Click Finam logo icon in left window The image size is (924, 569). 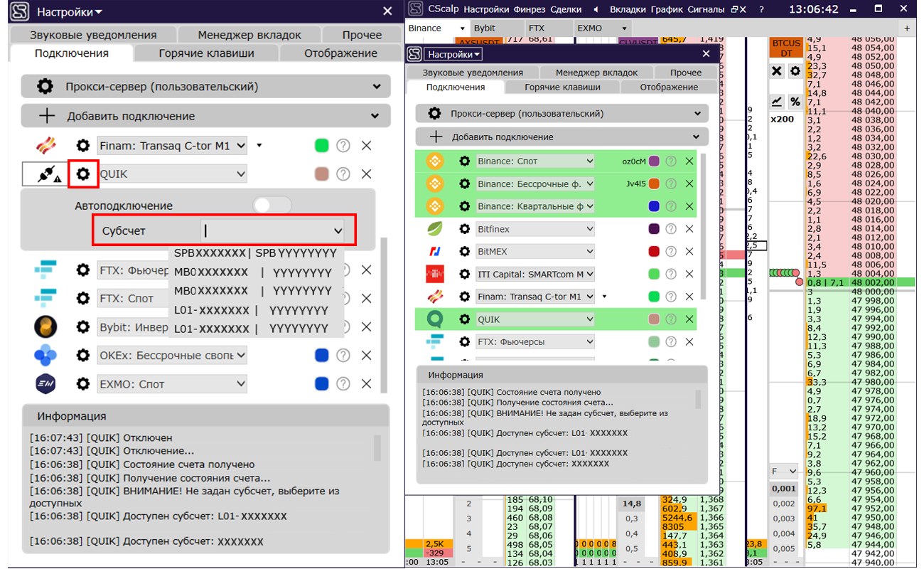[45, 145]
